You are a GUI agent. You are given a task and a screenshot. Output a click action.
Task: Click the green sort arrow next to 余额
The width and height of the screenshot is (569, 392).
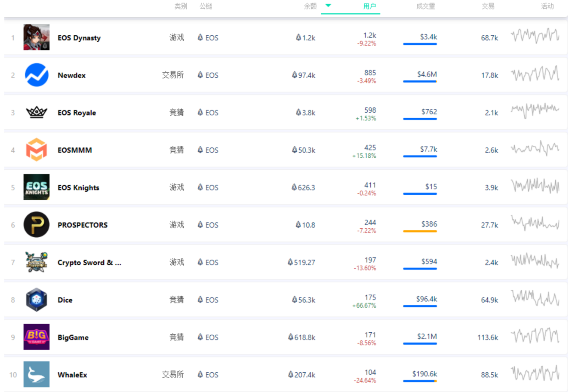point(328,6)
